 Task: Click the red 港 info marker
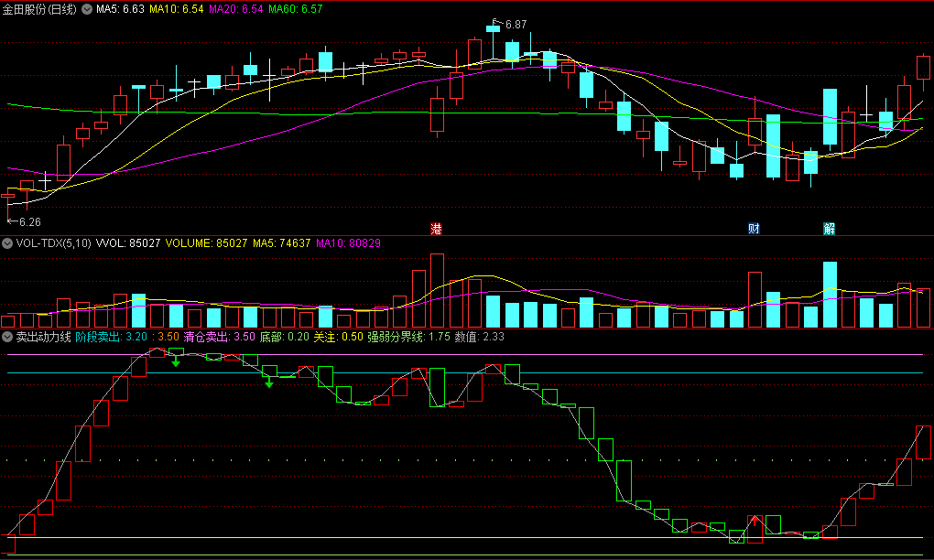tap(437, 229)
